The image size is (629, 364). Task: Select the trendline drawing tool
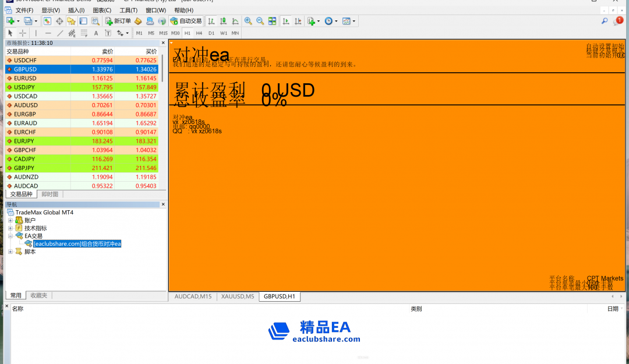click(x=60, y=33)
